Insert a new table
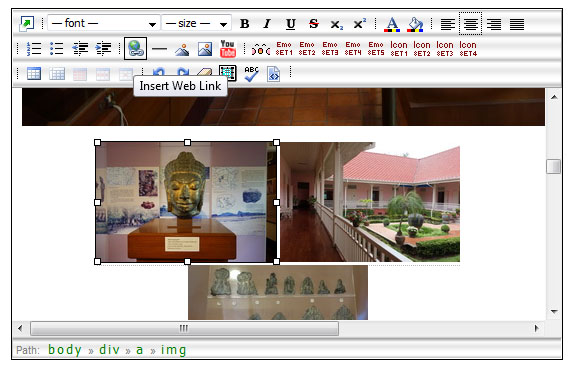Viewport: 573px width, 366px height. click(x=34, y=74)
